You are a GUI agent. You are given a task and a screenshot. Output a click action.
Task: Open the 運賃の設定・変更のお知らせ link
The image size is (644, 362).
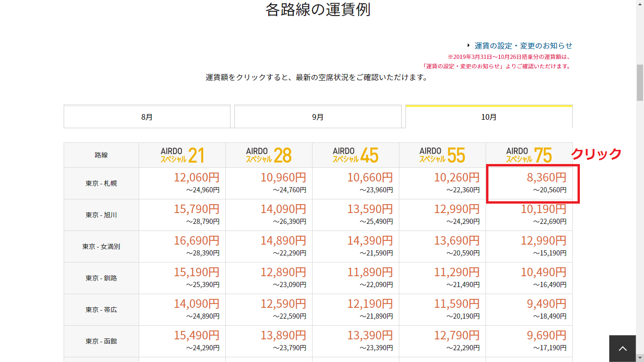(x=523, y=46)
